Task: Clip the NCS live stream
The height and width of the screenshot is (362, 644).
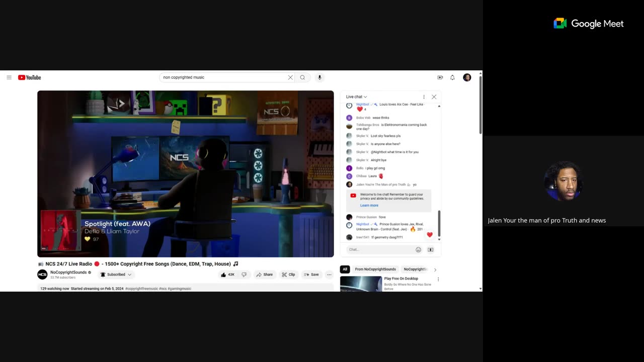Action: (x=288, y=275)
